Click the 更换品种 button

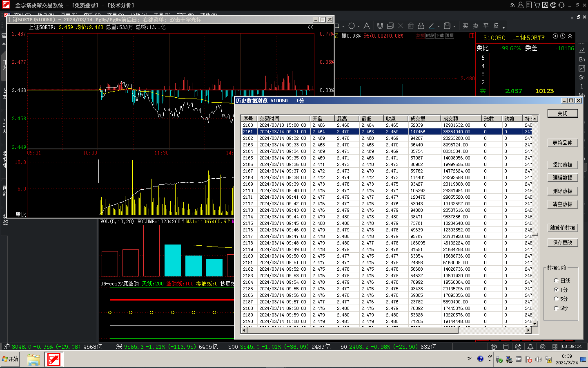point(563,143)
